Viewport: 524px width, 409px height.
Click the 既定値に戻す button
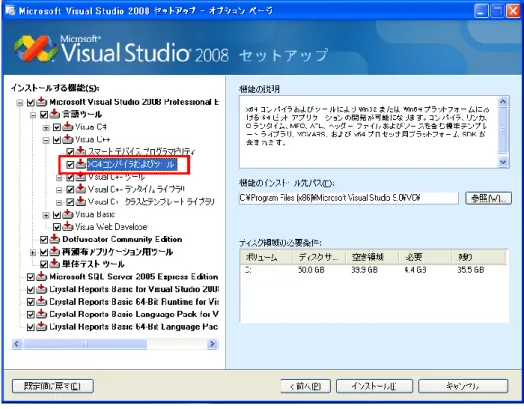[x=53, y=386]
